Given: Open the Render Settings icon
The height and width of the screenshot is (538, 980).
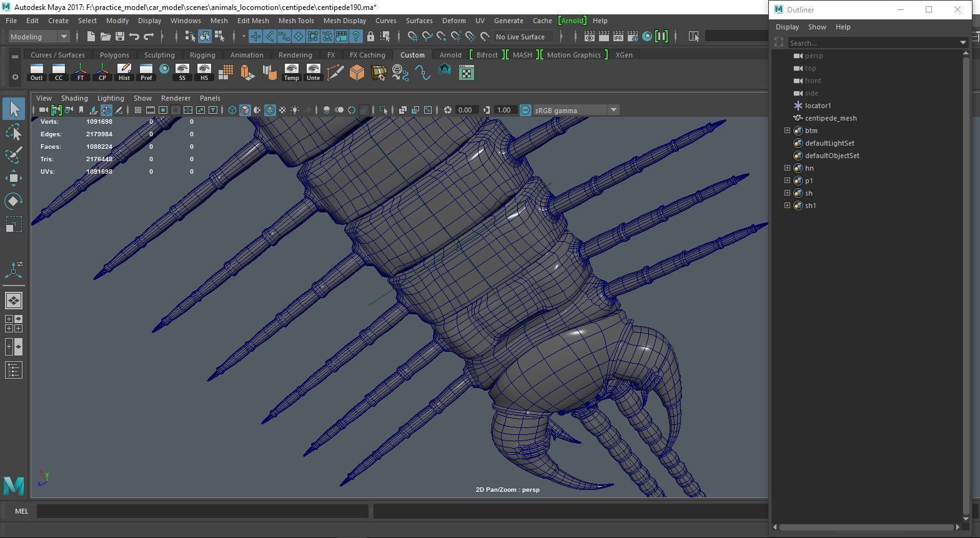Looking at the screenshot, I should 633,36.
